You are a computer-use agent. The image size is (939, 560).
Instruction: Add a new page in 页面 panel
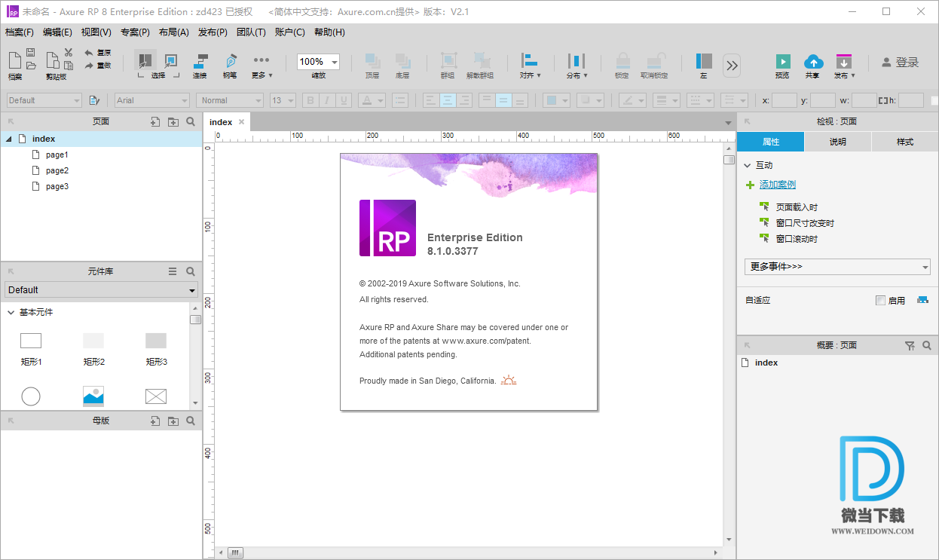pyautogui.click(x=155, y=121)
